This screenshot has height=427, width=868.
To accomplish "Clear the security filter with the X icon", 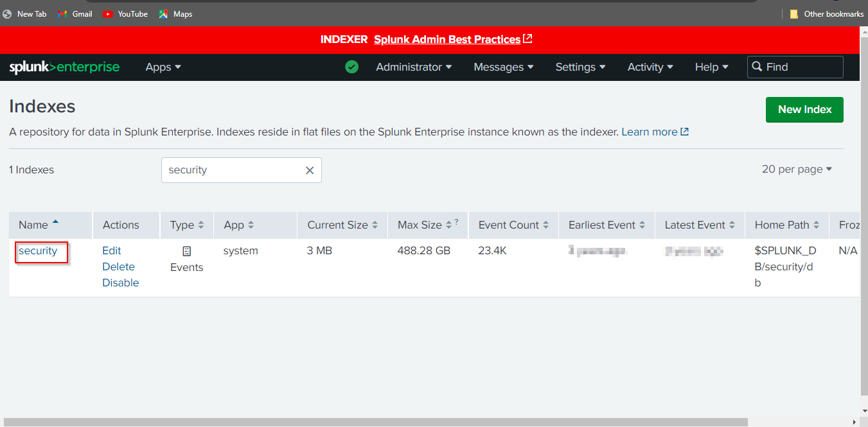I will pyautogui.click(x=309, y=170).
